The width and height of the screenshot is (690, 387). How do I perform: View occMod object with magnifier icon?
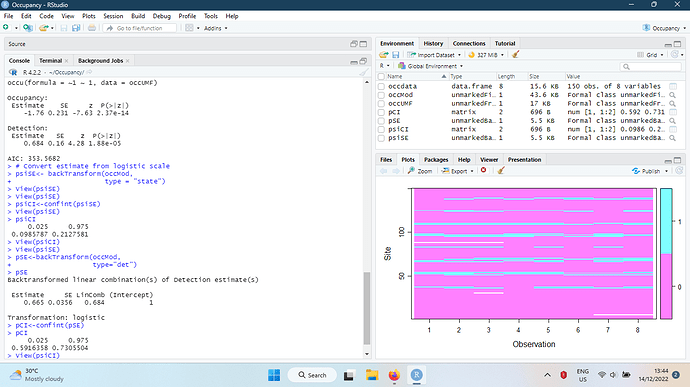[x=672, y=95]
